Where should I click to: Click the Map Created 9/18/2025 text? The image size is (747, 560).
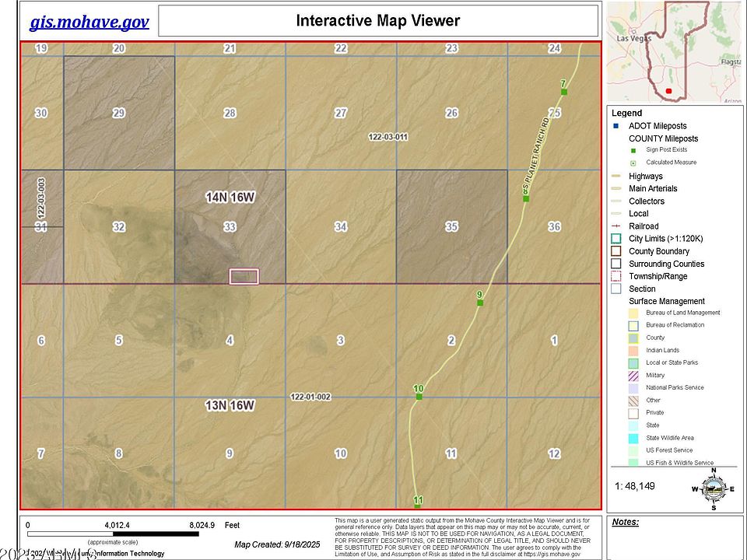[x=277, y=544]
